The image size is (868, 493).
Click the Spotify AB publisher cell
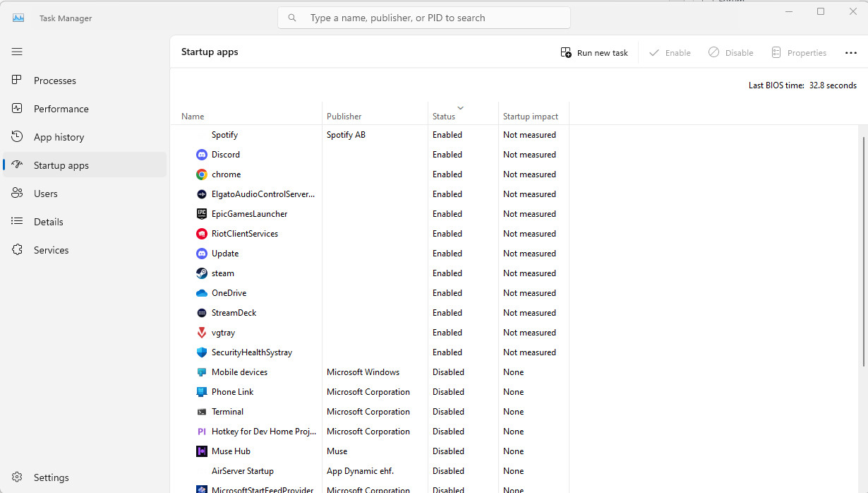coord(346,135)
